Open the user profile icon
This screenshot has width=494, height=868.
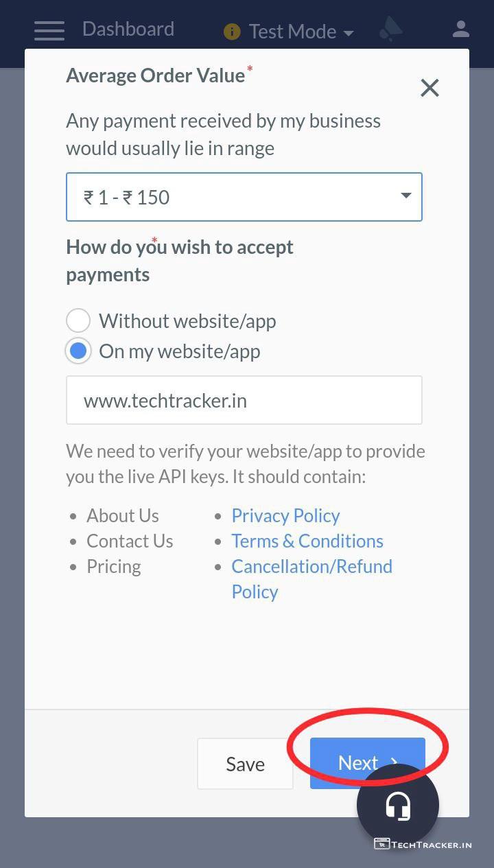click(x=460, y=29)
